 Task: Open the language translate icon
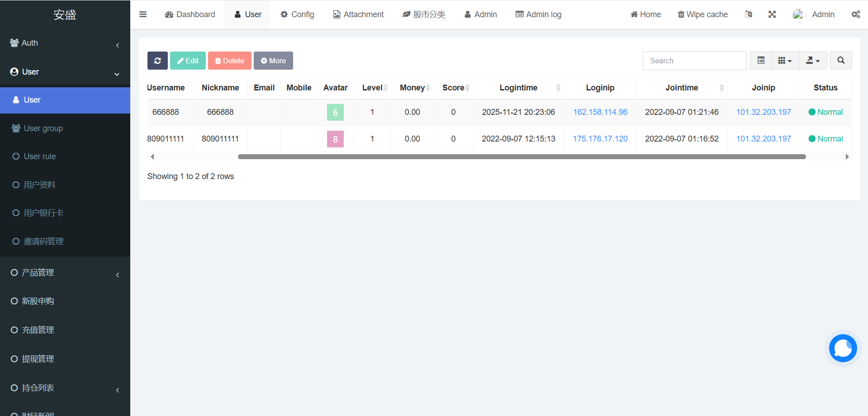[x=749, y=14]
